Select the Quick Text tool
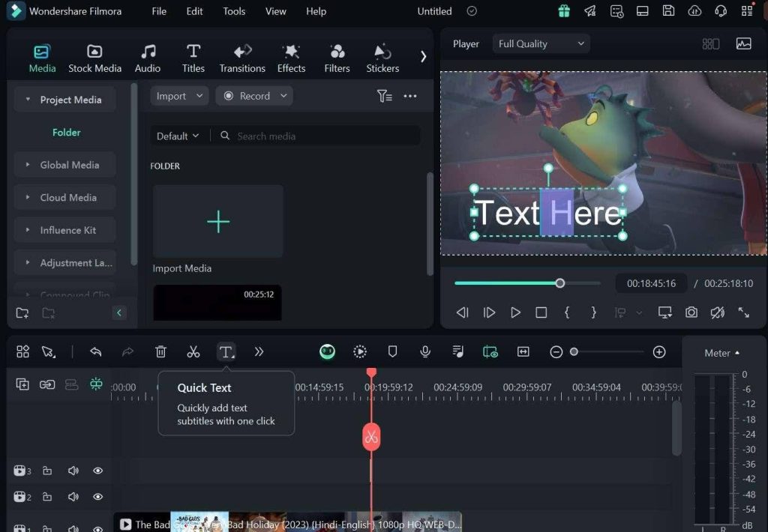768x532 pixels. click(226, 351)
